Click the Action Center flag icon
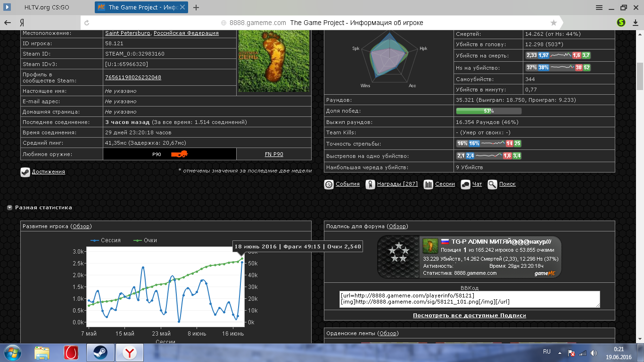This screenshot has height=362, width=644. 570,353
